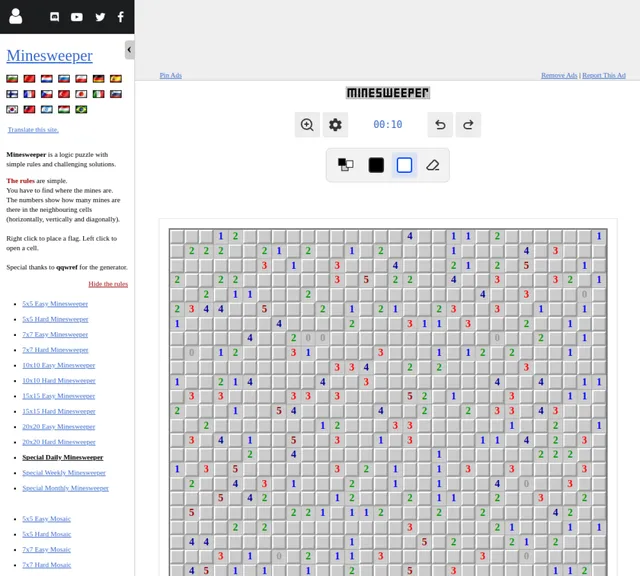The image size is (640, 576).
Task: Select the Taiwanese flag
Action: (29, 109)
